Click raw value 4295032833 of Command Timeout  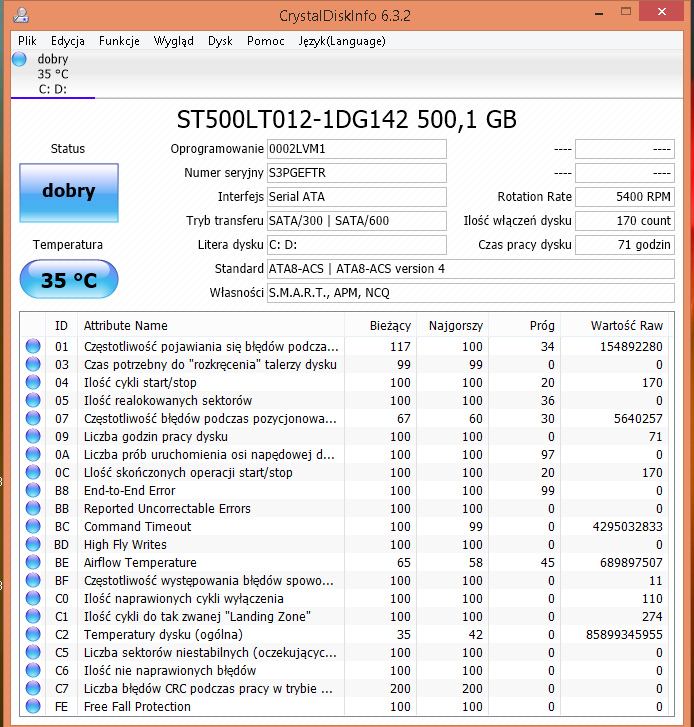click(x=627, y=526)
